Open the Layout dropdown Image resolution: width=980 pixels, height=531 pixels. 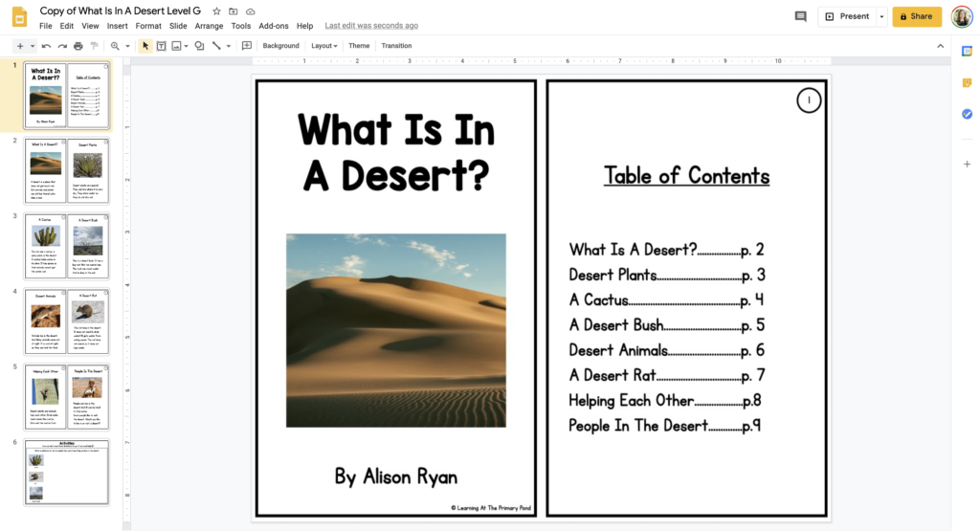[x=323, y=46]
